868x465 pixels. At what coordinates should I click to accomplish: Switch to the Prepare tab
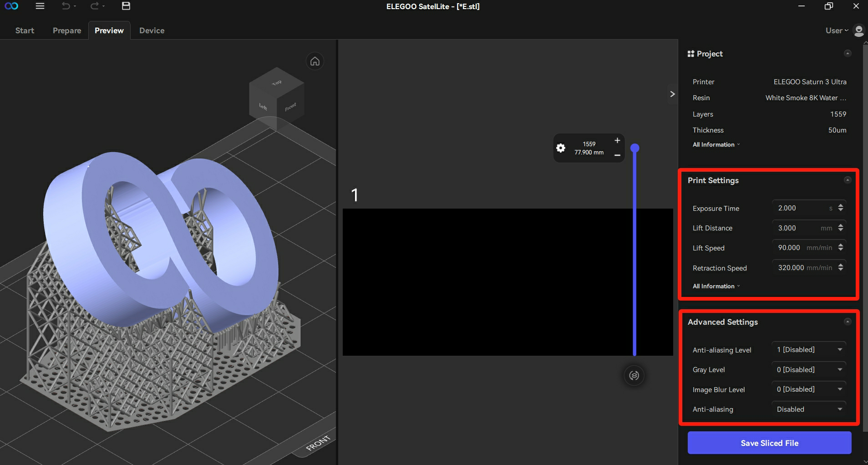pos(67,31)
